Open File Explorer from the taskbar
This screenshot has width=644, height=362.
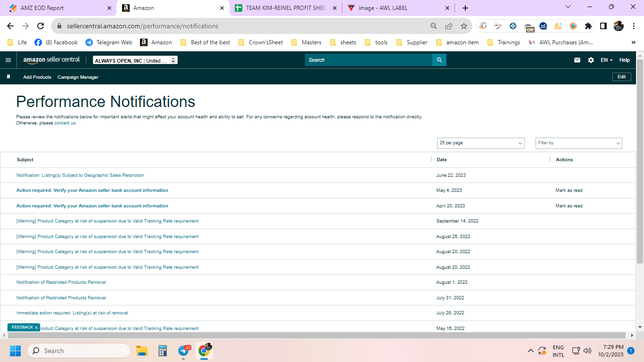pos(142,351)
